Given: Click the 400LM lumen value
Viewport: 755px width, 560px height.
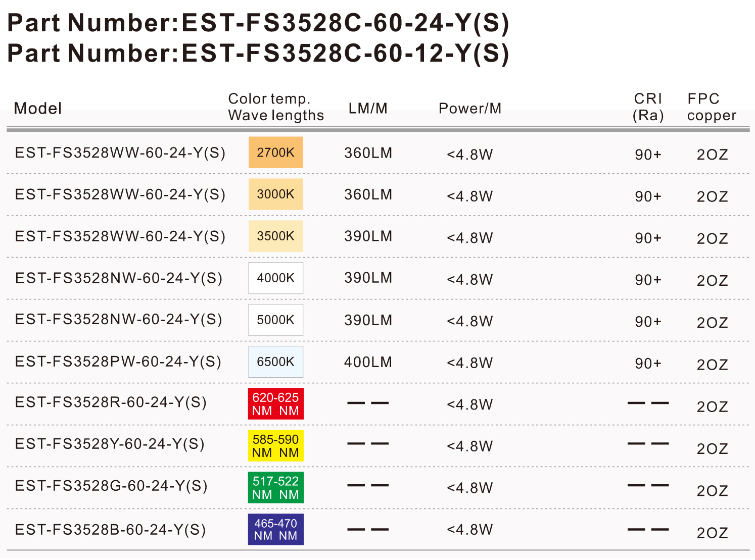Looking at the screenshot, I should pos(368,362).
